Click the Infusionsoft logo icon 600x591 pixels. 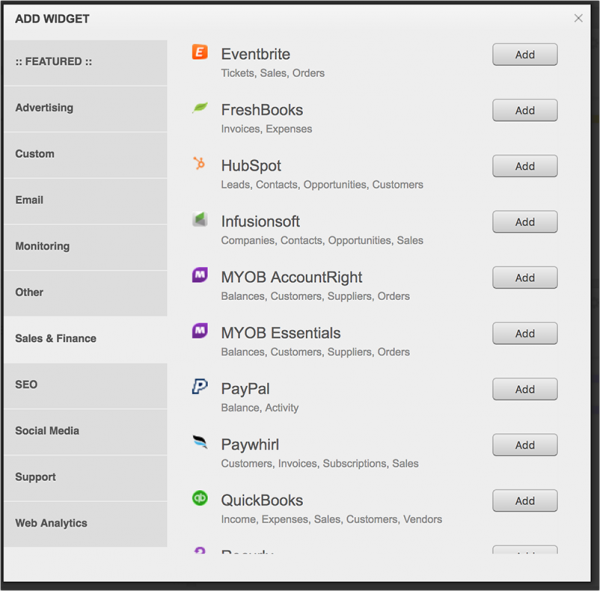pyautogui.click(x=200, y=220)
